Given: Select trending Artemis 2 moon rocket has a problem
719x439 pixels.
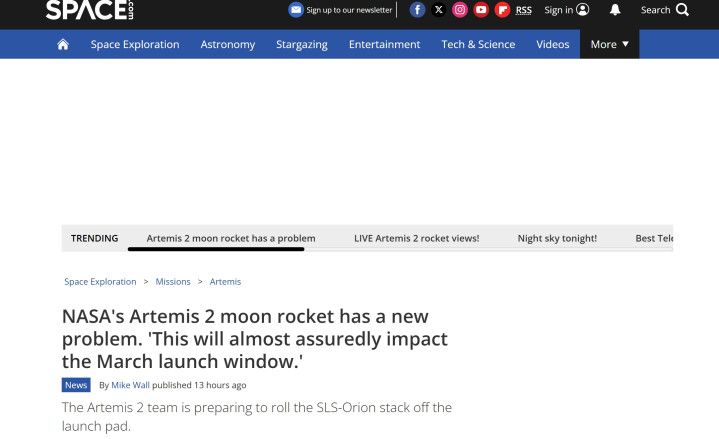Looking at the screenshot, I should pyautogui.click(x=231, y=238).
